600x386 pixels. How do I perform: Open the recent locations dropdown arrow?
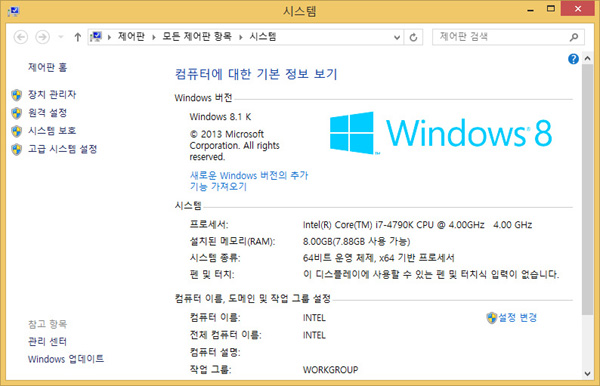pos(60,37)
